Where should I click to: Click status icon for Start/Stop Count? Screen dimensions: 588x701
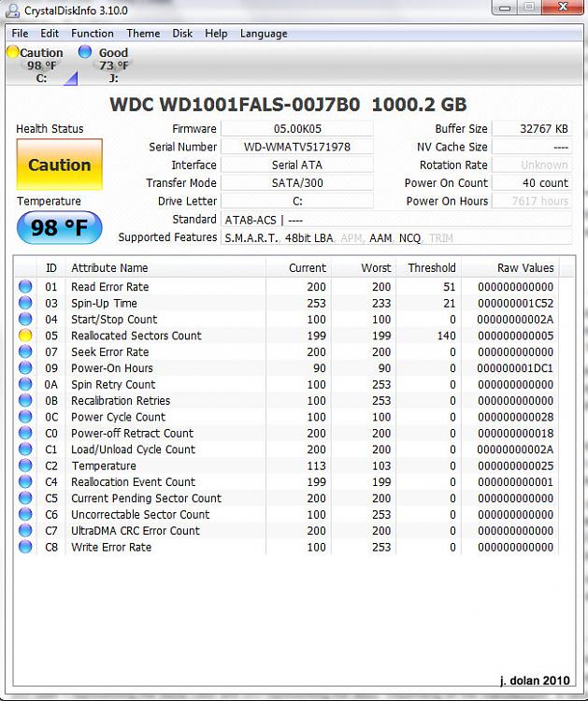pyautogui.click(x=25, y=320)
